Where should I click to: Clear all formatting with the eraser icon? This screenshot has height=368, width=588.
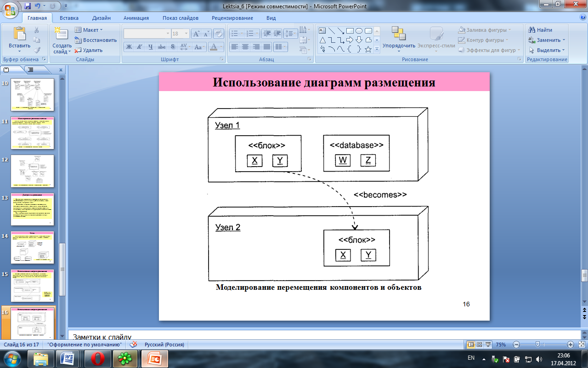(x=219, y=34)
